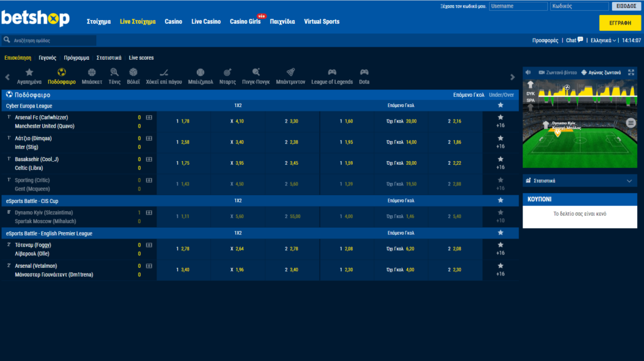Click the team search field

pyautogui.click(x=53, y=40)
